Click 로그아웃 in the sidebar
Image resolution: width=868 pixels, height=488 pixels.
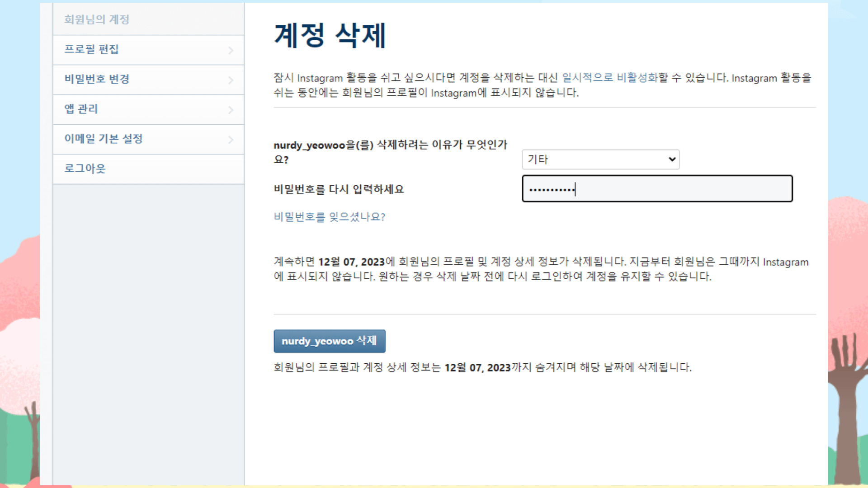[x=148, y=169]
